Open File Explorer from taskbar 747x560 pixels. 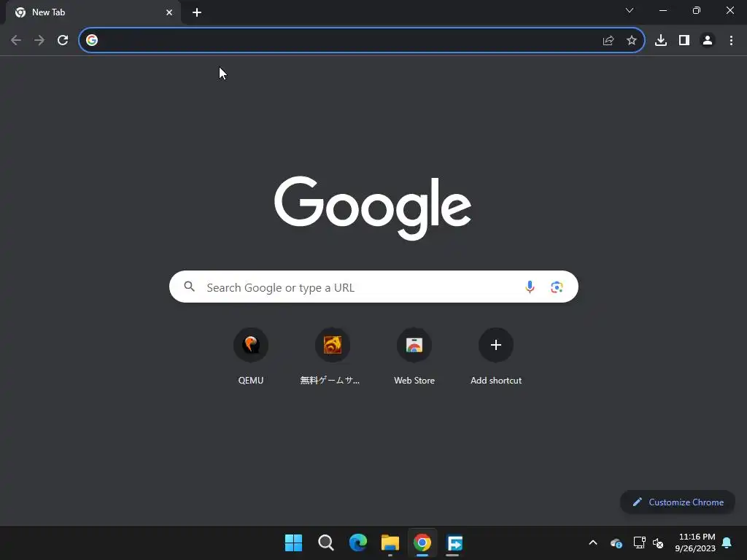point(390,542)
